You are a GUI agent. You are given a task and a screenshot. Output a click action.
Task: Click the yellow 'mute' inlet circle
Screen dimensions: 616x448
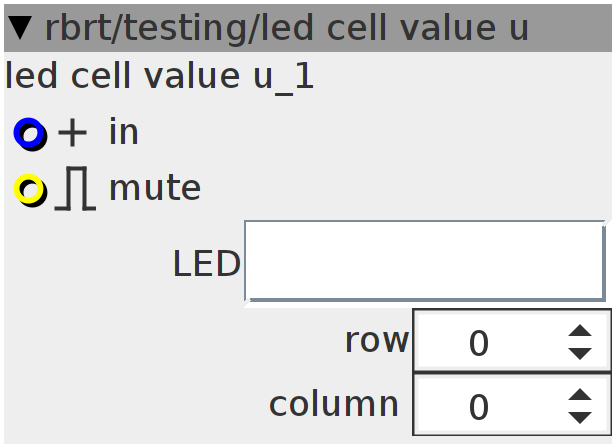[x=30, y=188]
